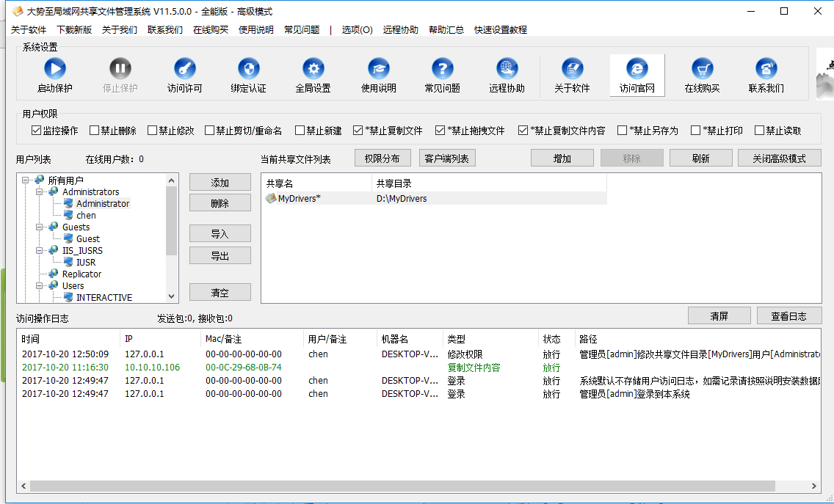The image size is (834, 504).
Task: Open the 选项(O) menu
Action: 357,30
